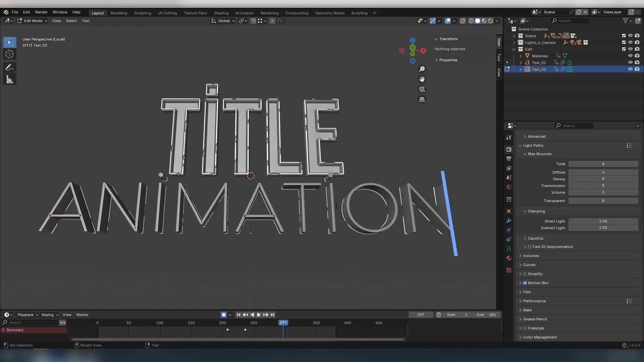The width and height of the screenshot is (644, 362).
Task: Expand the Color Management panel
Action: (540, 337)
